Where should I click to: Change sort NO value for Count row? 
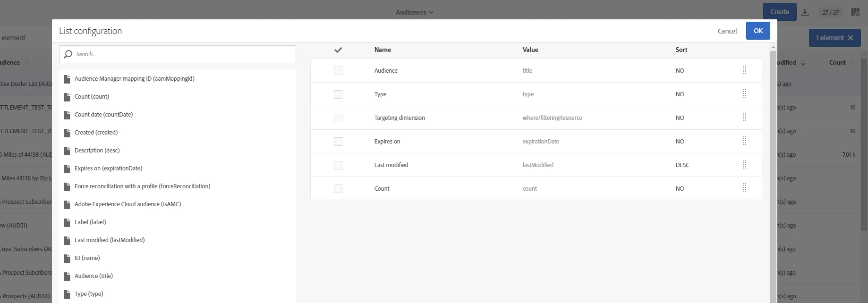(680, 189)
